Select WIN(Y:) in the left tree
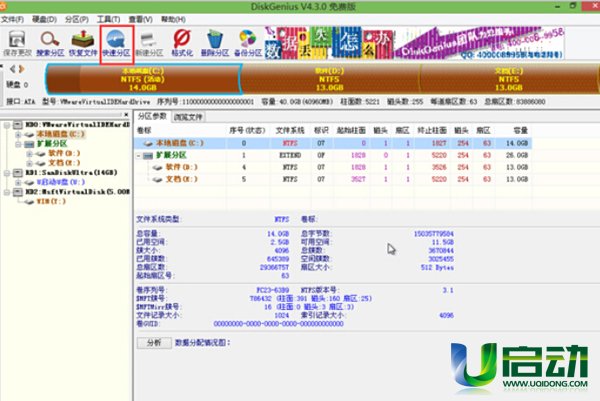Screen dimensions: 600x401 click(51, 201)
